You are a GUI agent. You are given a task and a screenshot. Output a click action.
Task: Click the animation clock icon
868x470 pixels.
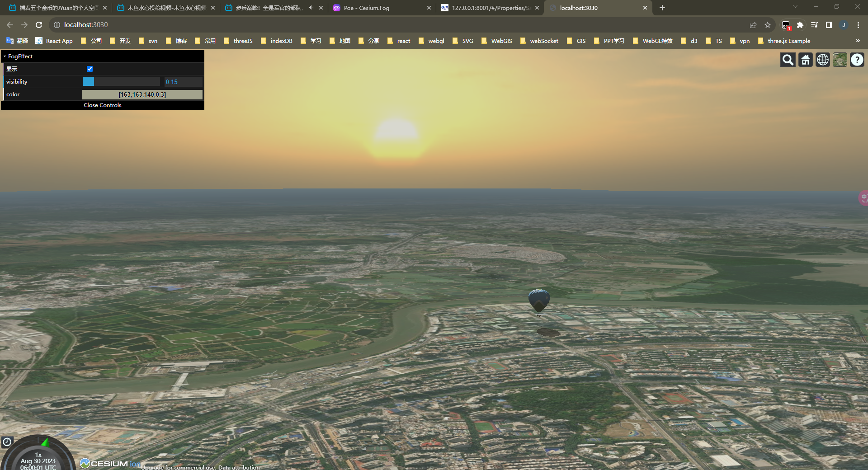pos(7,442)
